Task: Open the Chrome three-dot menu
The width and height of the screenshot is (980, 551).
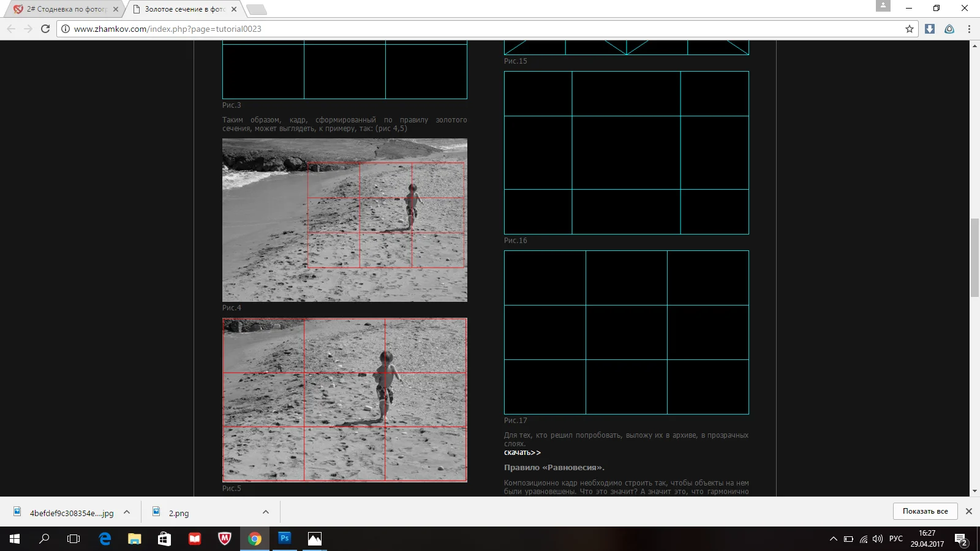Action: pos(969,29)
